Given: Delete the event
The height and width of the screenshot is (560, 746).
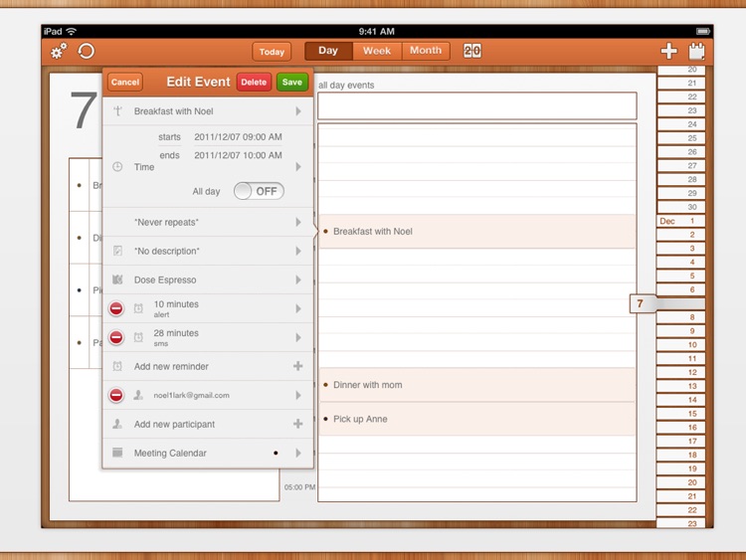Looking at the screenshot, I should pos(254,82).
